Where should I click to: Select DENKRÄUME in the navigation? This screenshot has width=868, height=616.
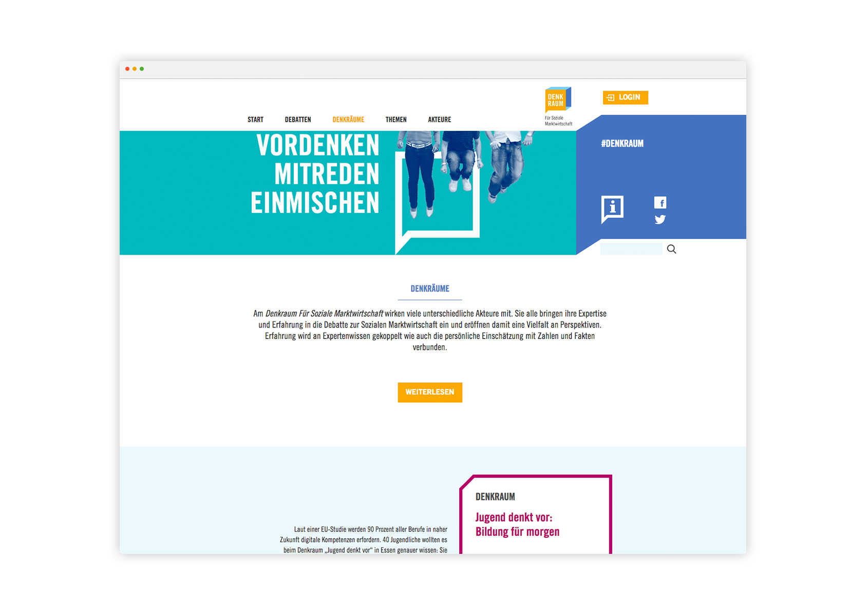348,120
